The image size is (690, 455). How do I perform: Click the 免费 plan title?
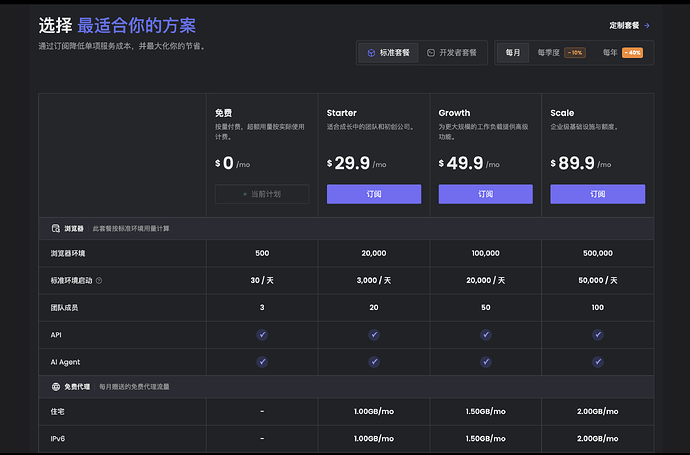[x=224, y=113]
